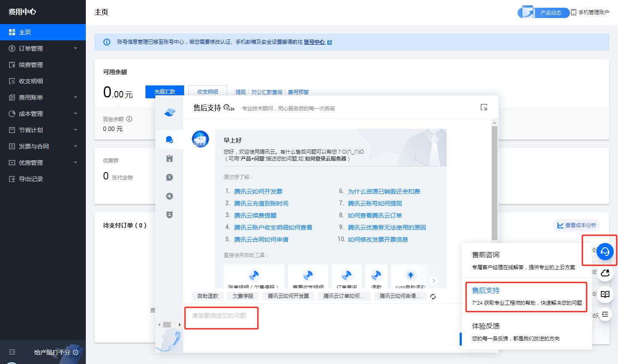Image resolution: width=618 pixels, height=364 pixels.
Task: Open FAQ link 腾讯云如何开发票
Action: click(258, 191)
